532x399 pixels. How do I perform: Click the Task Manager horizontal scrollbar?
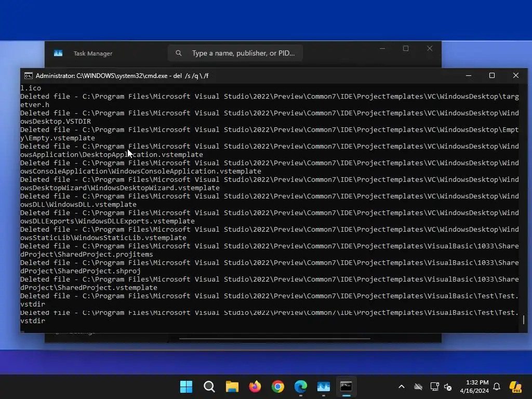(275, 338)
